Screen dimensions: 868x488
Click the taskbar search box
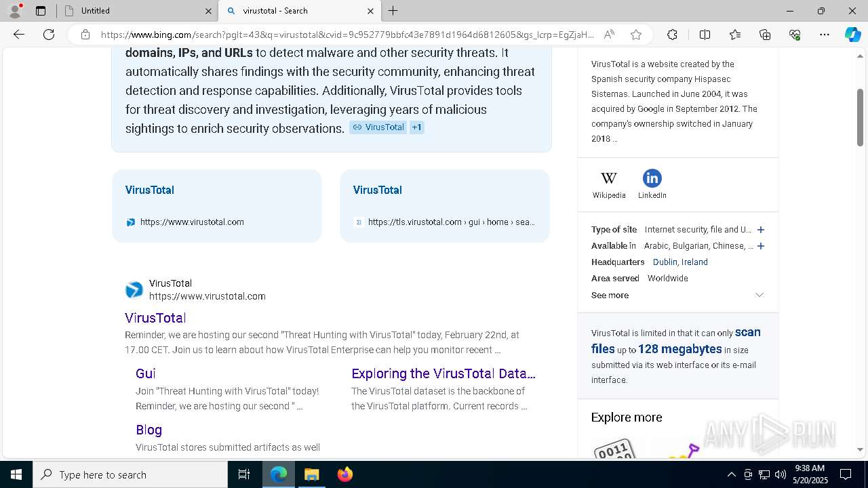click(x=130, y=474)
